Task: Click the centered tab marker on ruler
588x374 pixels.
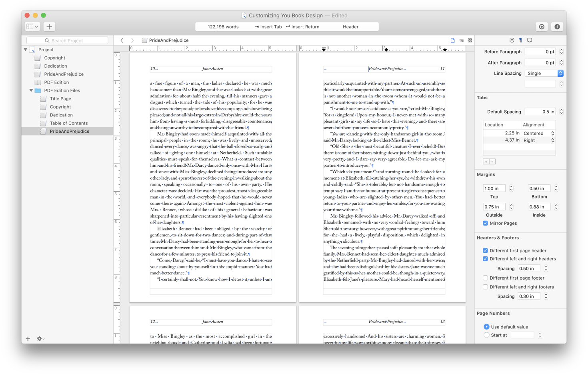Action: coord(386,49)
